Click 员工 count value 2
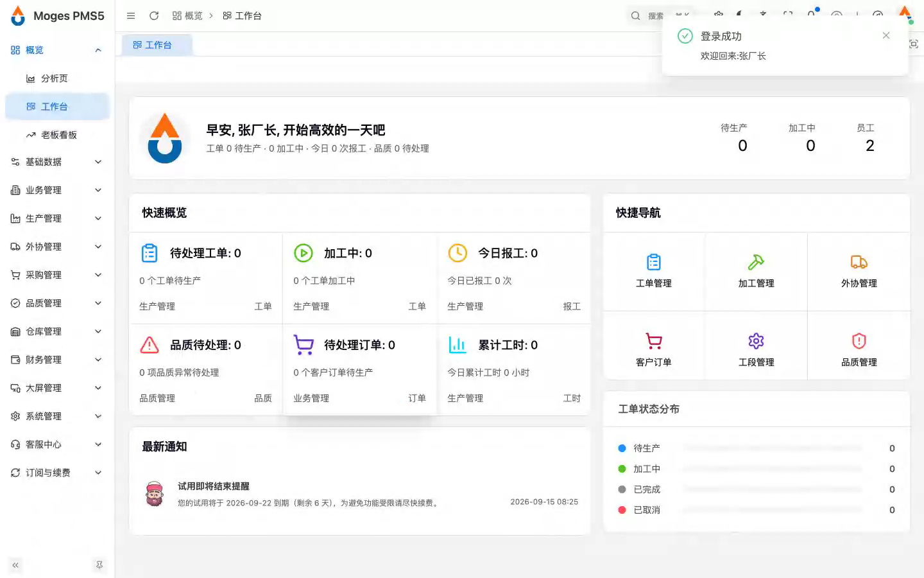The height and width of the screenshot is (578, 924). (x=870, y=146)
